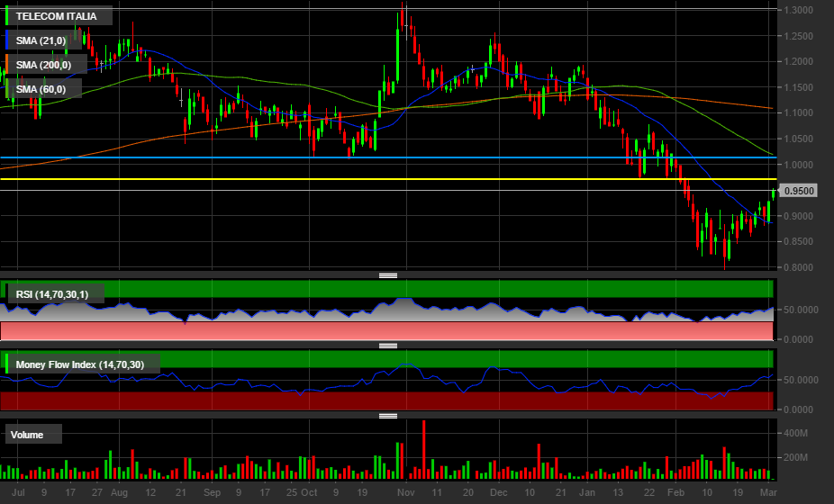Viewport: 834px width, 504px height.
Task: Click the Aug date label on time axis
Action: [x=119, y=492]
